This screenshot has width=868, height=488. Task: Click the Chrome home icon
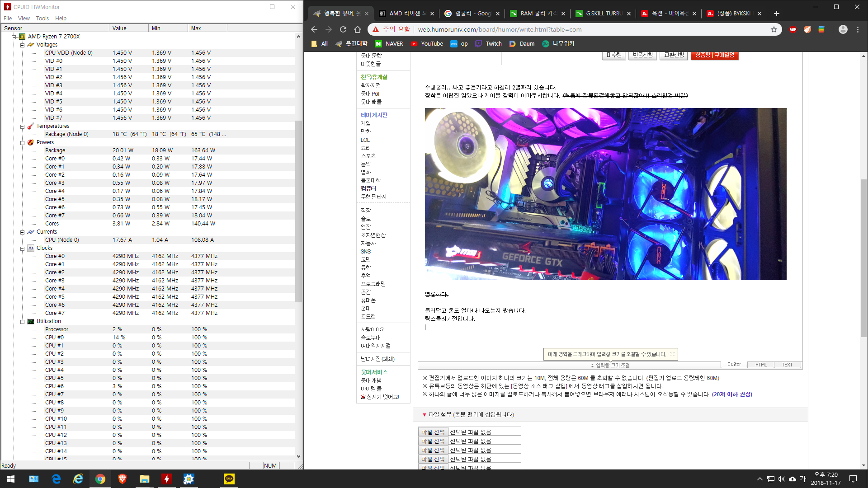(x=358, y=29)
